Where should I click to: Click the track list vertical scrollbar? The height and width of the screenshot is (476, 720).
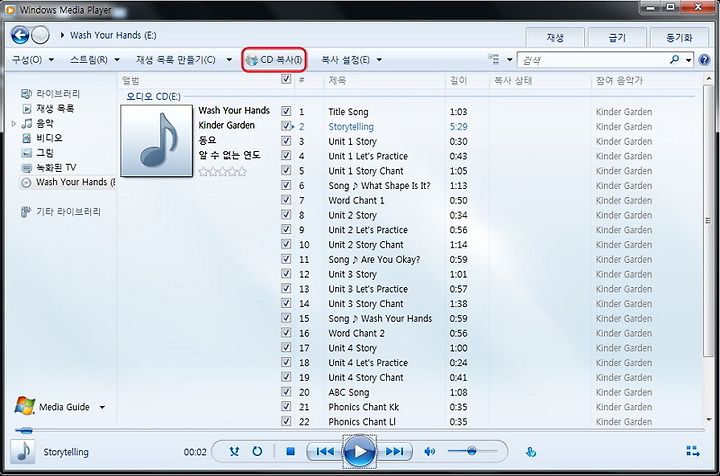(709, 220)
